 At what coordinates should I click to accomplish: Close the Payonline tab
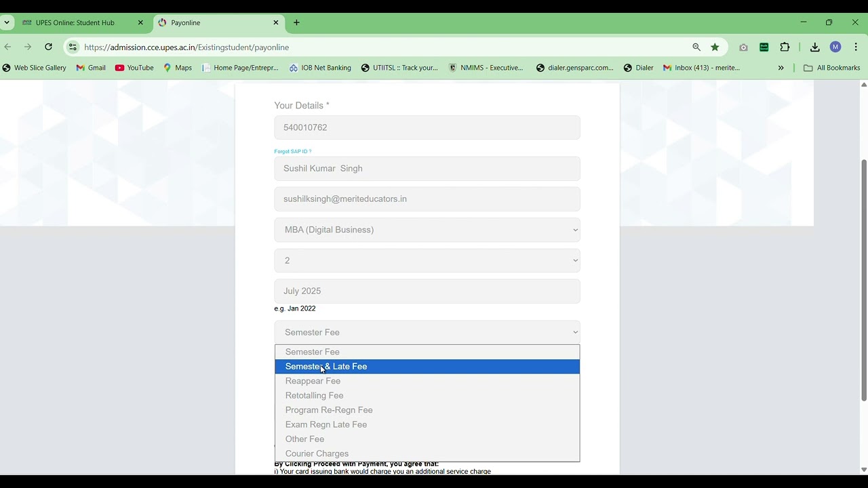tap(276, 22)
